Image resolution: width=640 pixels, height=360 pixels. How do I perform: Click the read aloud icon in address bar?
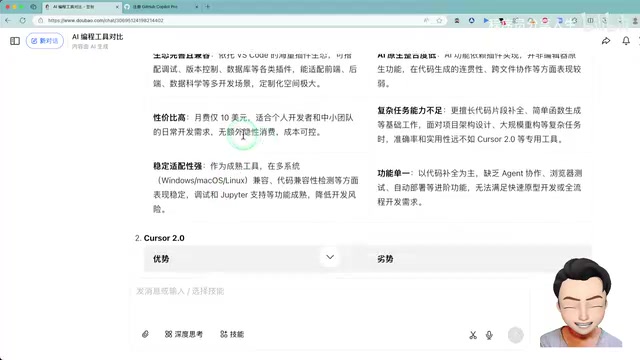coord(426,20)
